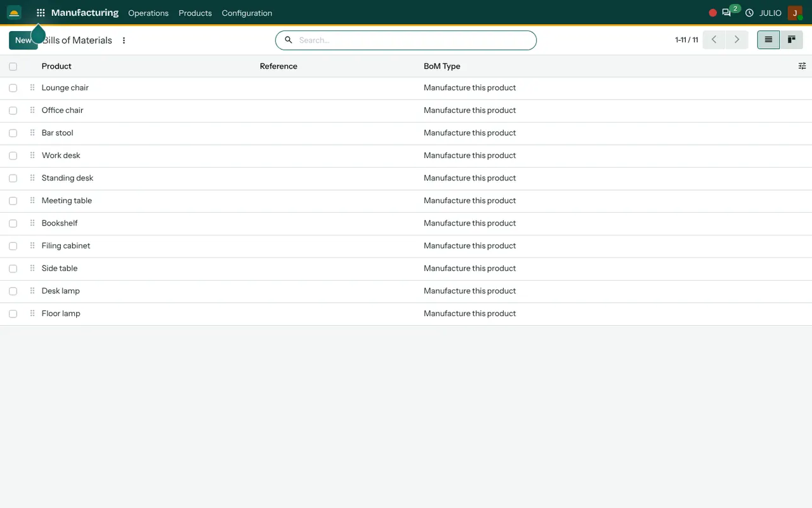Switch to kanban view

(x=792, y=40)
